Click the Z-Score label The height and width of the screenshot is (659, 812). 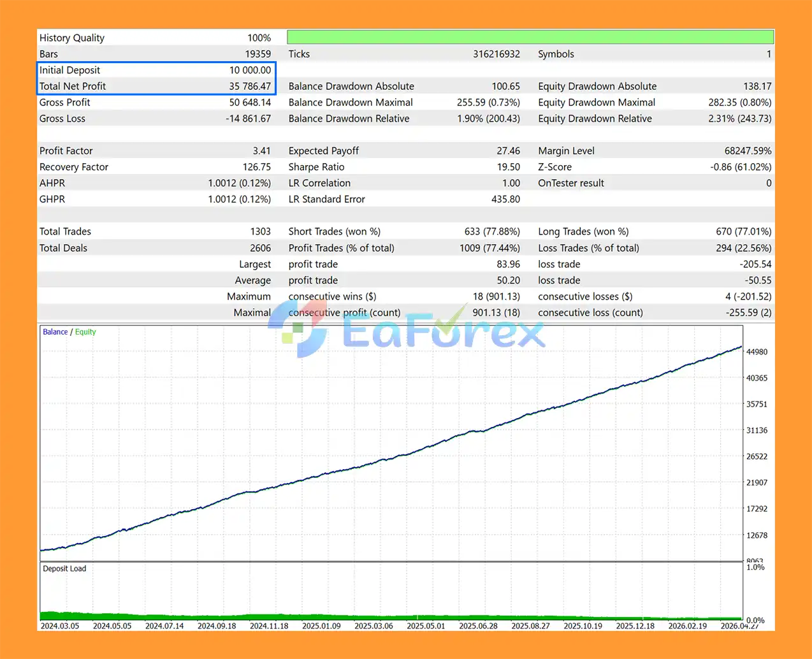555,167
